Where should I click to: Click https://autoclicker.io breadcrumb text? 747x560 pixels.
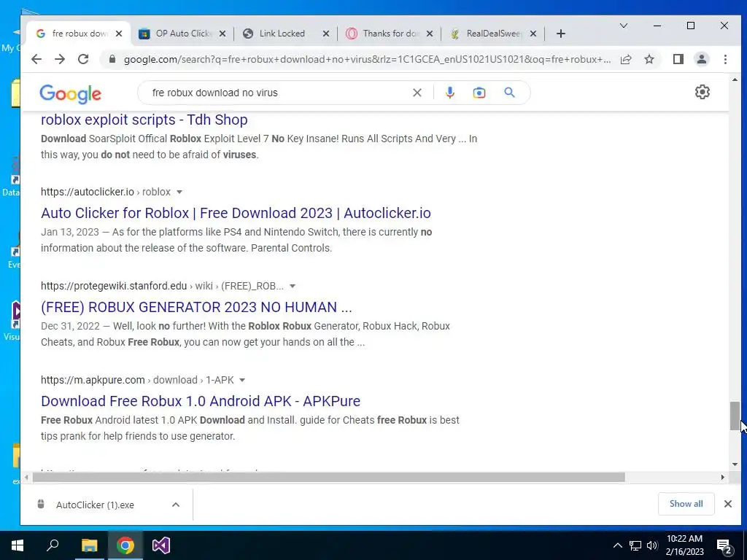tap(88, 192)
